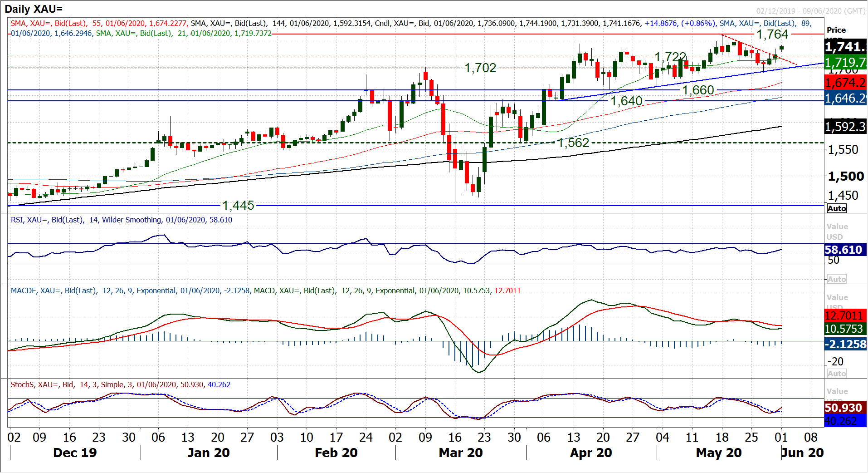The image size is (868, 473).
Task: Click the Auto button in RSI panel
Action: point(837,279)
